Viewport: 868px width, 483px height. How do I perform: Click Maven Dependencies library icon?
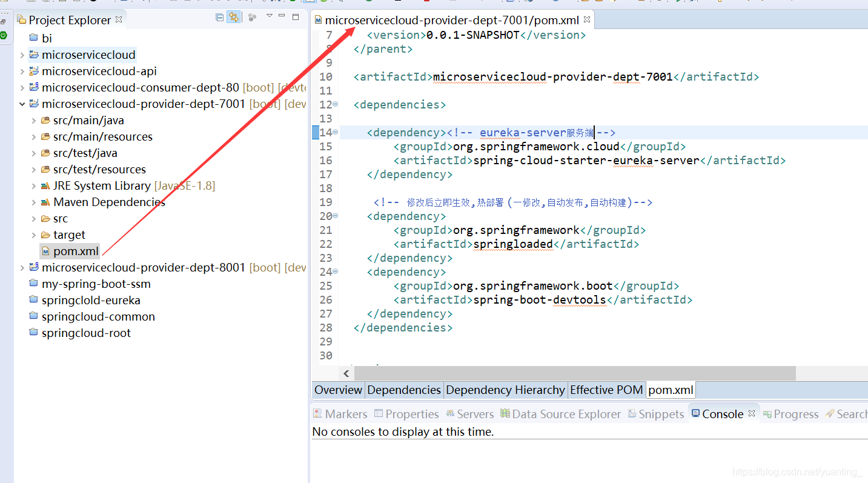pyautogui.click(x=45, y=202)
